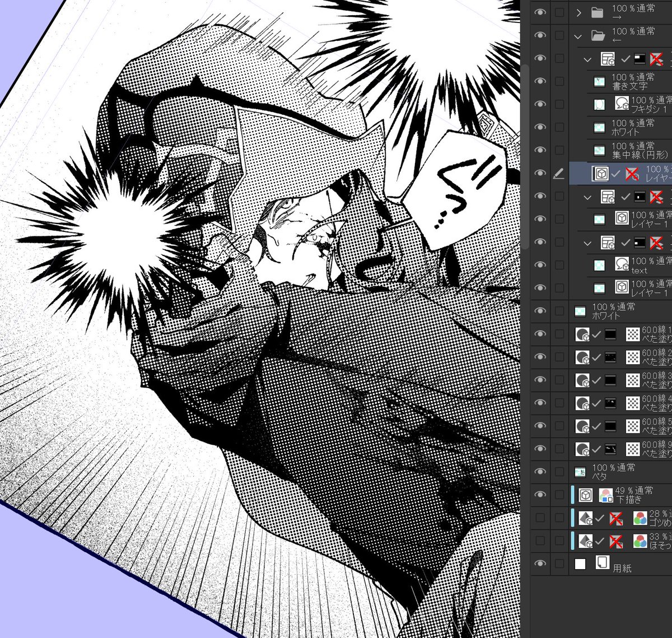Click the closed folder icon of the → group
The height and width of the screenshot is (638, 672).
click(598, 12)
